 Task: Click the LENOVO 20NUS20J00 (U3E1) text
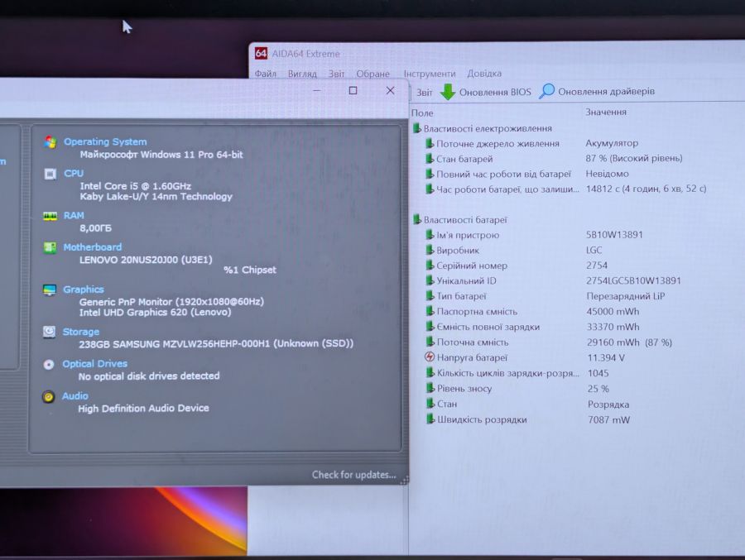146,260
